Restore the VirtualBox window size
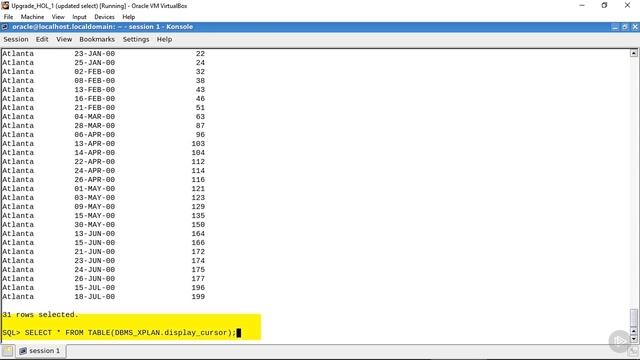This screenshot has width=640, height=360. (604, 5)
